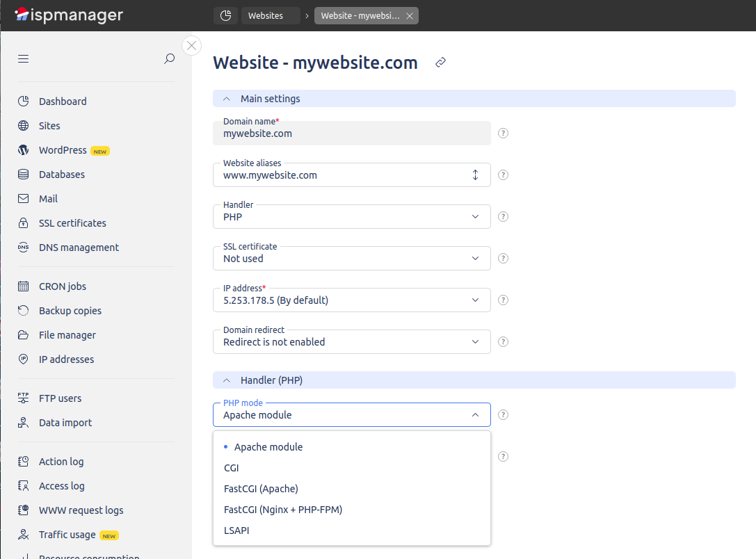The image size is (756, 559).
Task: Collapse the Handler (PHP) section
Action: [x=227, y=380]
